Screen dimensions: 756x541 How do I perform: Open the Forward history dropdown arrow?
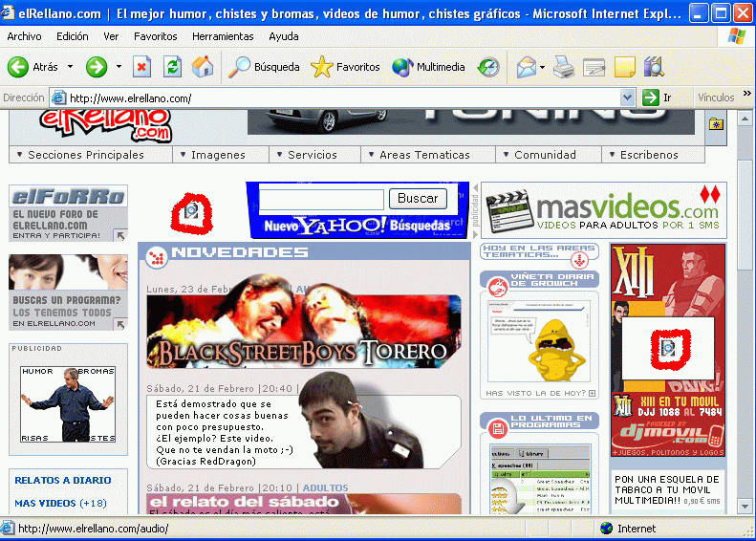click(119, 67)
